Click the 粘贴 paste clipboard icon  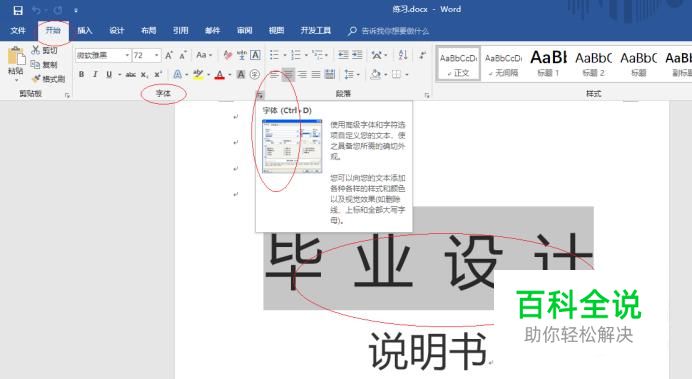(16, 56)
